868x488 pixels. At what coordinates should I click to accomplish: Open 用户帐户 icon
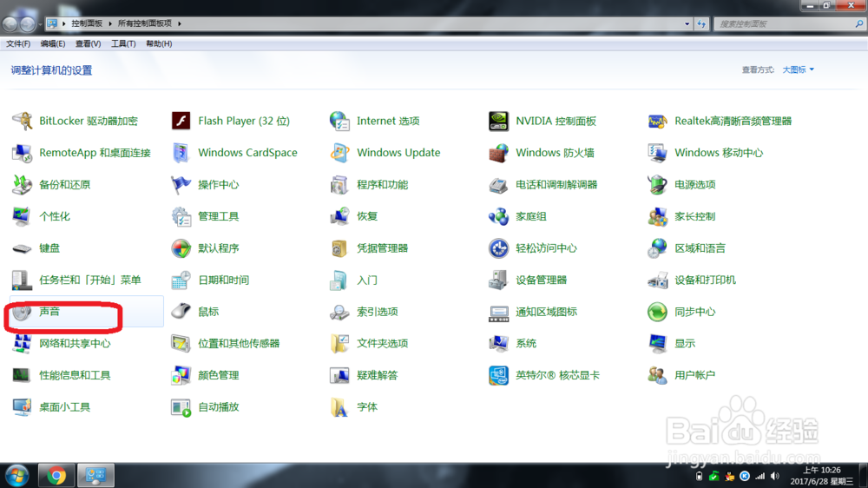[x=657, y=375]
